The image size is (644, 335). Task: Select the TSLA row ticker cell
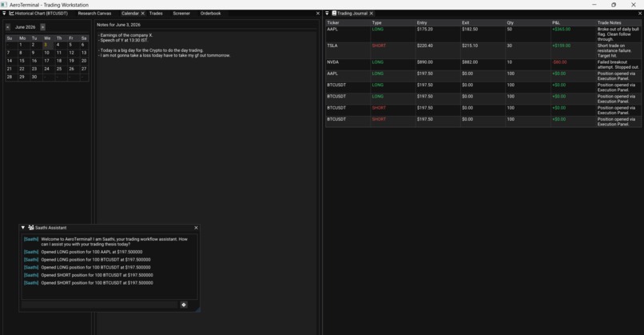coord(332,46)
